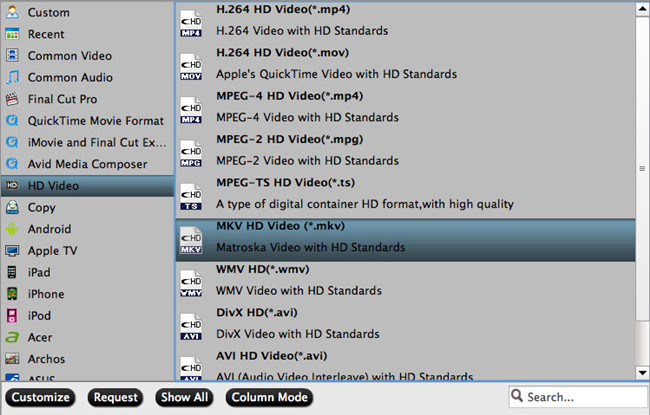This screenshot has height=415, width=650.
Task: Click the Final Cut Pro clapperboard icon
Action: 12,99
